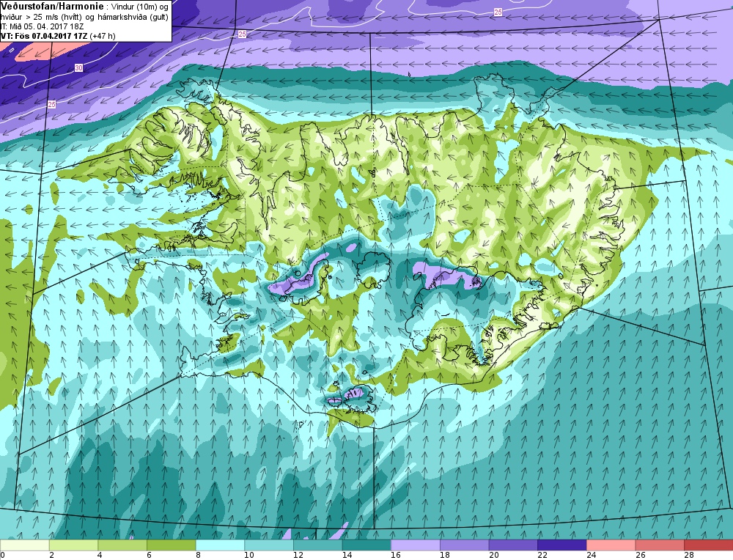Screen dimensions: 733x560
Task: Pick the dark indigo 22–24 m/s legend swatch
Action: 562,545
